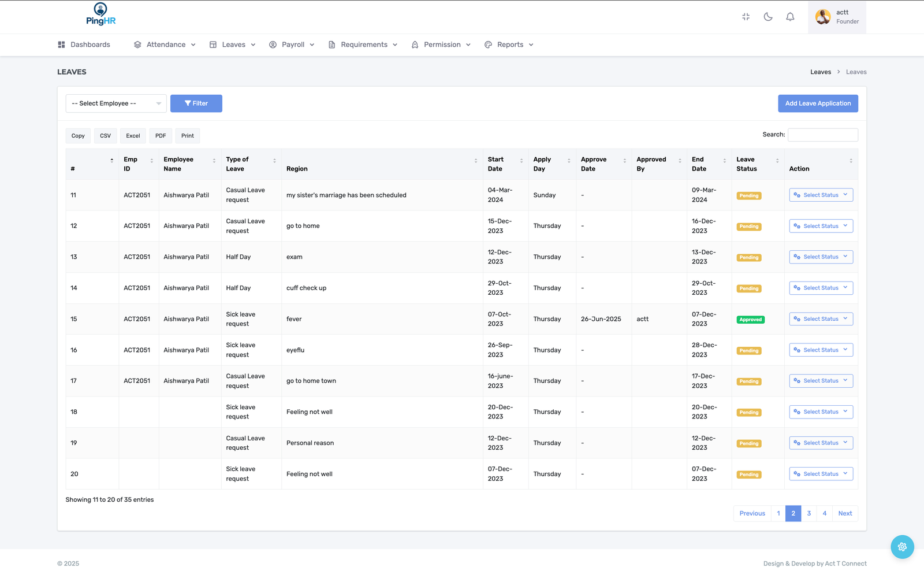Click the Reports palette icon
The image size is (924, 578).
pos(488,45)
